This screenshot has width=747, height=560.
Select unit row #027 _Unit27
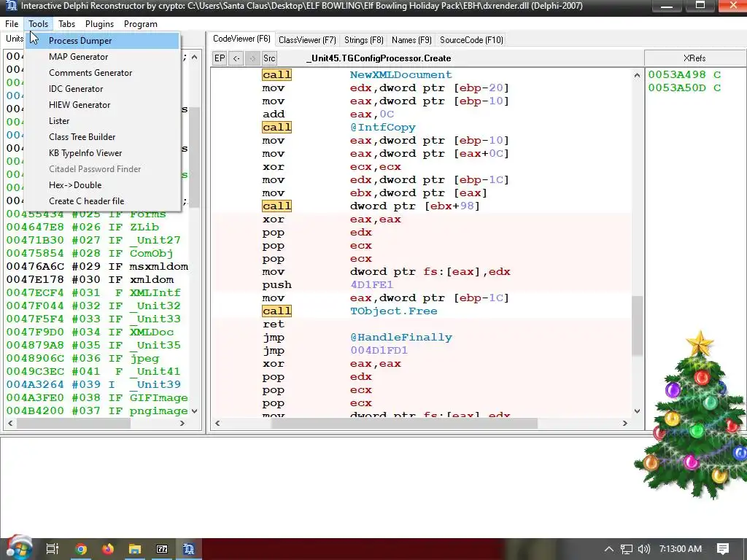click(97, 241)
